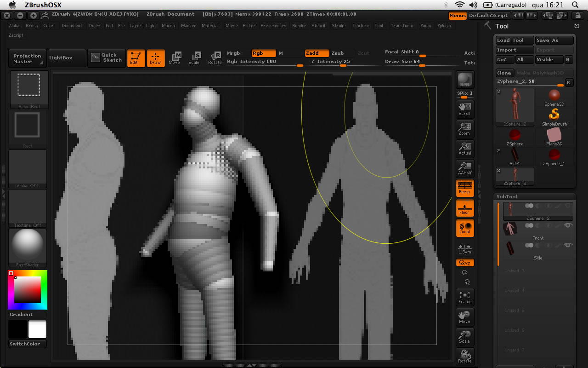Image resolution: width=588 pixels, height=368 pixels.
Task: Expand the SubTool panel header
Action: point(507,196)
